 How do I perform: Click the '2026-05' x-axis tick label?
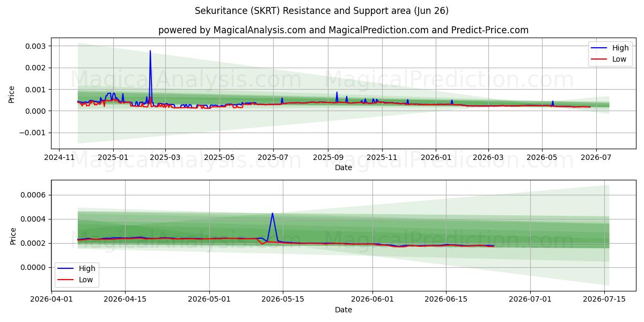click(x=542, y=157)
